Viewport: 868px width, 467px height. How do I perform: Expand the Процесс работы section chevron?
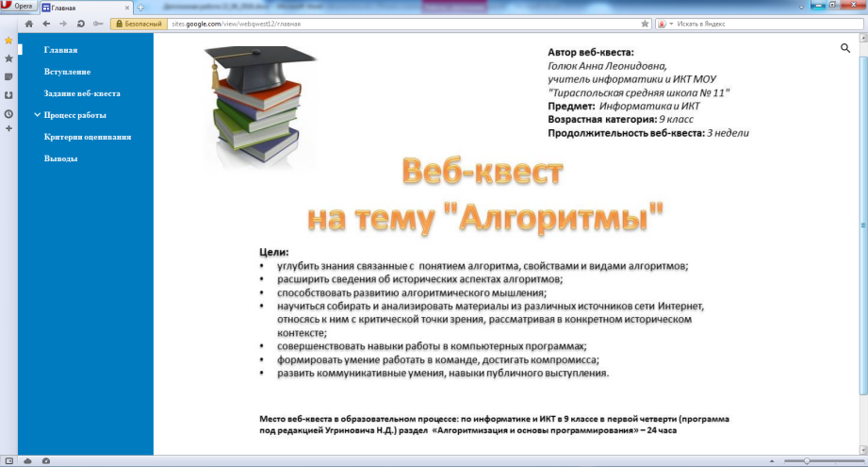tap(36, 115)
